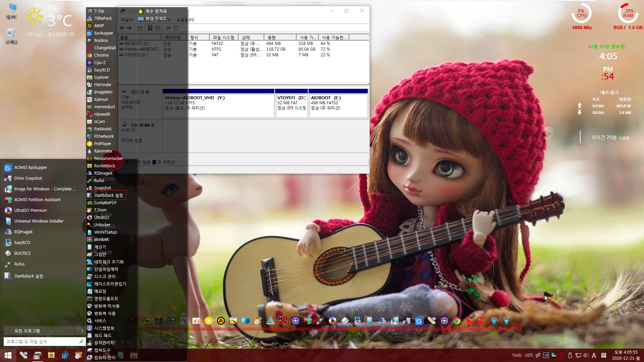Open 7z icon in dock
The width and height of the screenshot is (644, 362).
[x=171, y=321]
